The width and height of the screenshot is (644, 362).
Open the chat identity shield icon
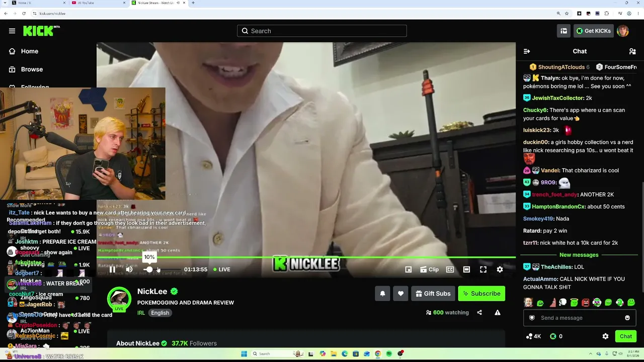coord(532,318)
